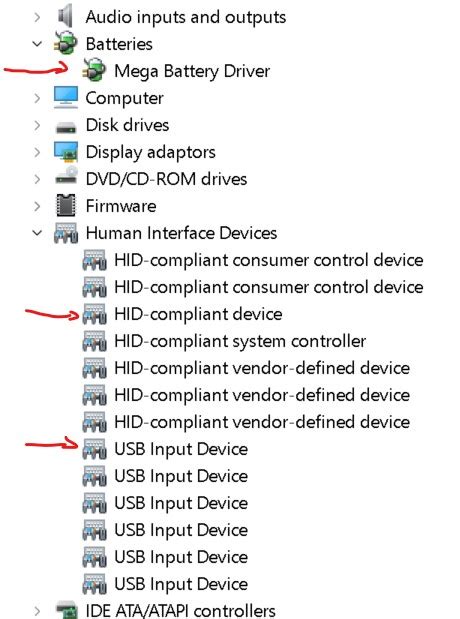The image size is (460, 619).
Task: Click the Disk drives icon
Action: click(x=66, y=127)
